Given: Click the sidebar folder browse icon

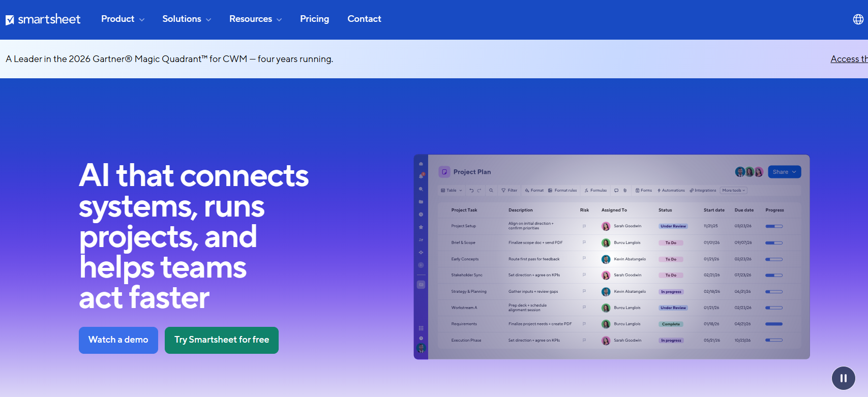Looking at the screenshot, I should click(421, 202).
